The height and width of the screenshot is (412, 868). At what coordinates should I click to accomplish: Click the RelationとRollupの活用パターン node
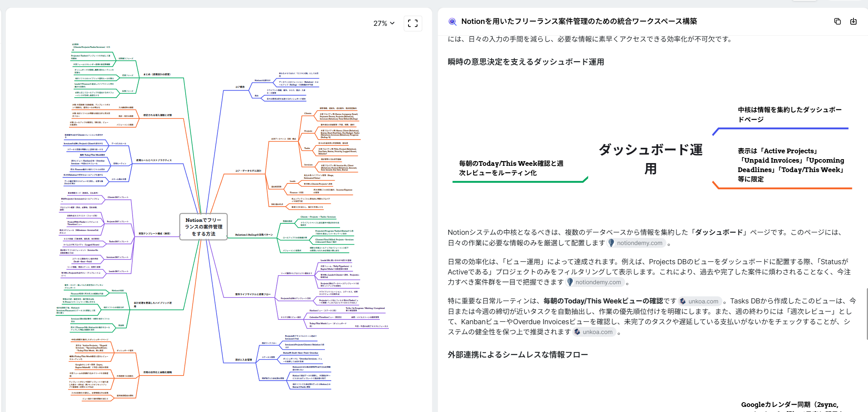[254, 235]
